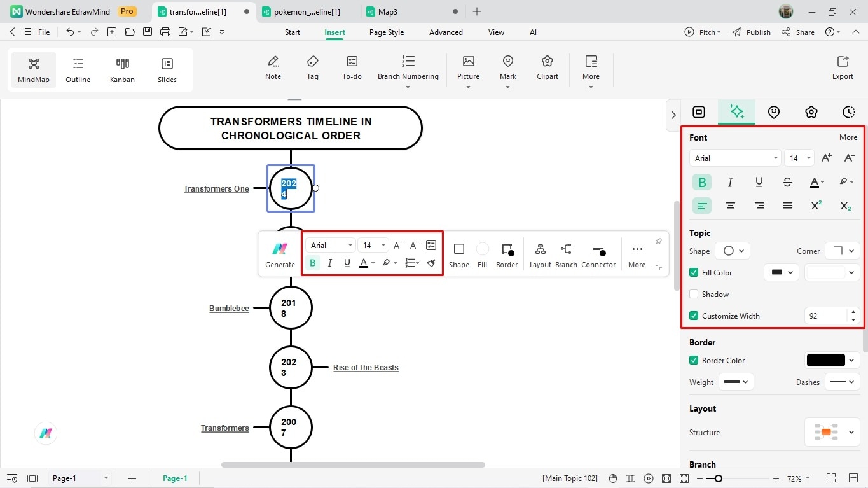Click the Undo arrow
868x488 pixels.
pos(70,32)
